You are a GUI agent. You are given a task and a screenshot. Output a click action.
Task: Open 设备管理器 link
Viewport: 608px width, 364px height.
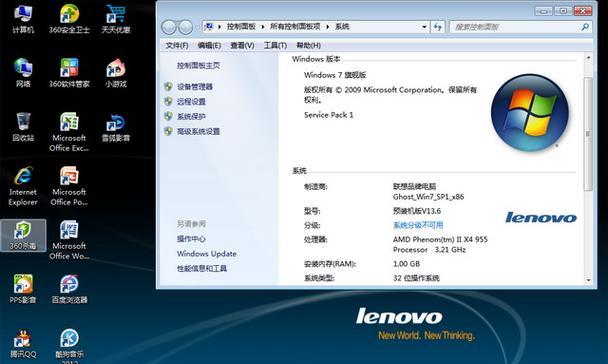point(195,86)
